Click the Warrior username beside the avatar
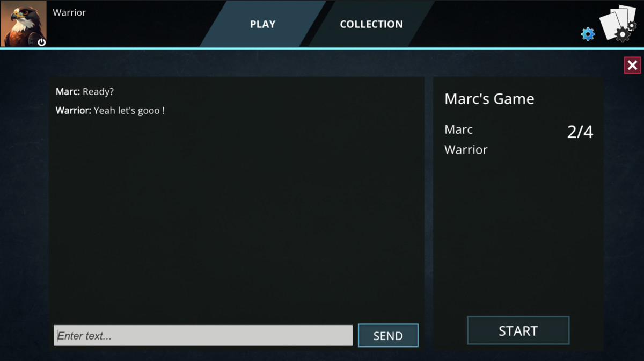Screen dimensions: 644x361 pos(69,12)
